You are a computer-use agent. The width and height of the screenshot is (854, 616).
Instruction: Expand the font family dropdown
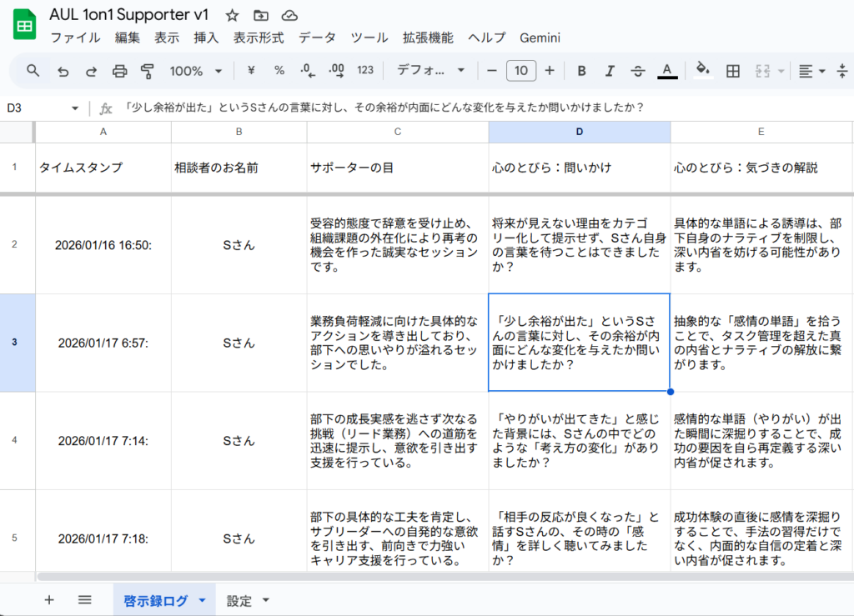click(x=431, y=71)
